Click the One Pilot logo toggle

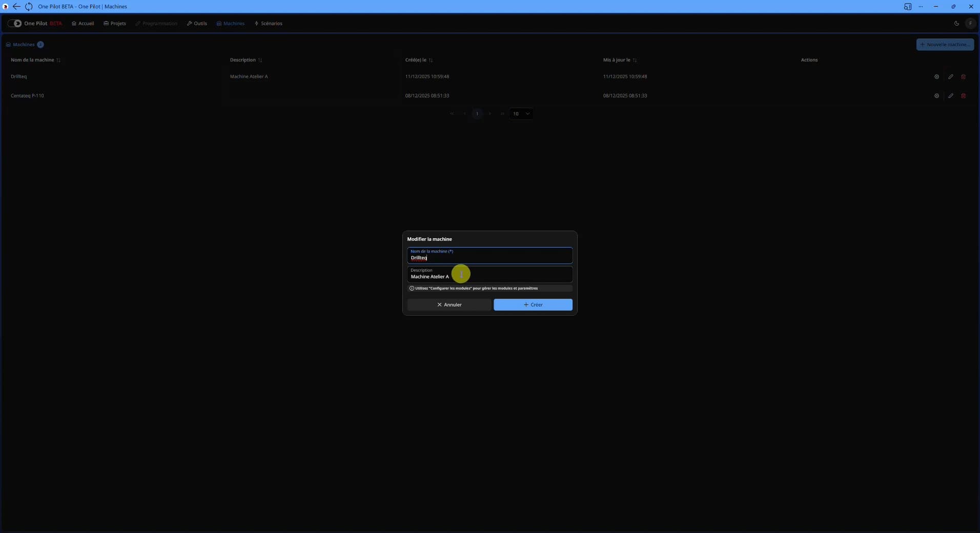point(14,24)
